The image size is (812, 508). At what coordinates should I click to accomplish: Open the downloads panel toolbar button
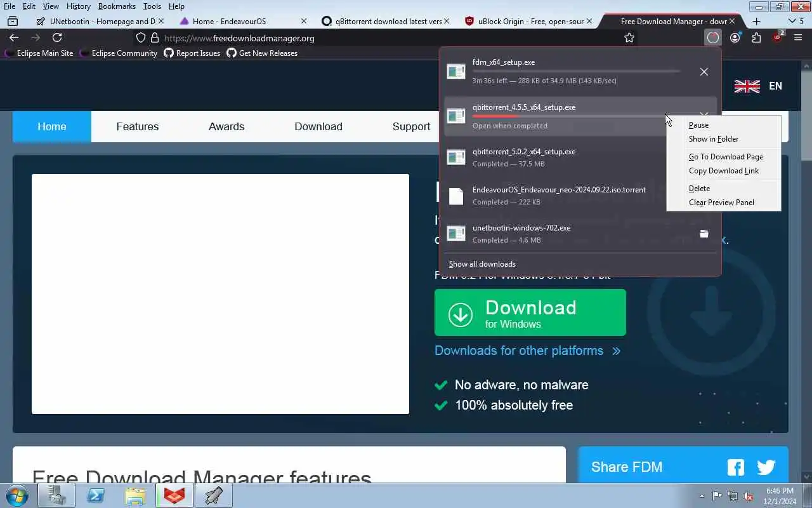(x=713, y=38)
